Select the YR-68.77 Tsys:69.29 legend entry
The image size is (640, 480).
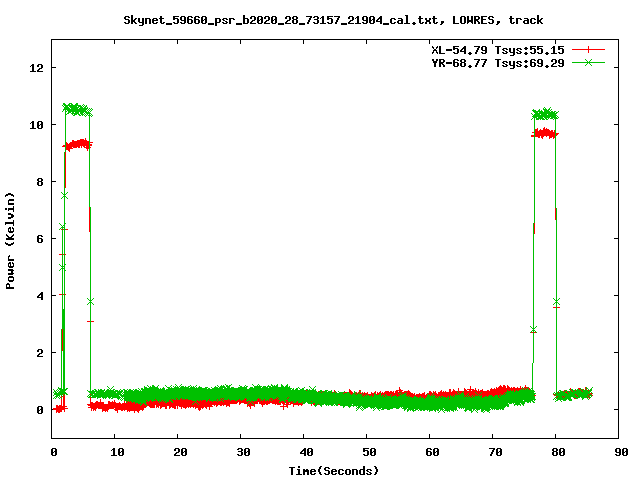(498, 63)
